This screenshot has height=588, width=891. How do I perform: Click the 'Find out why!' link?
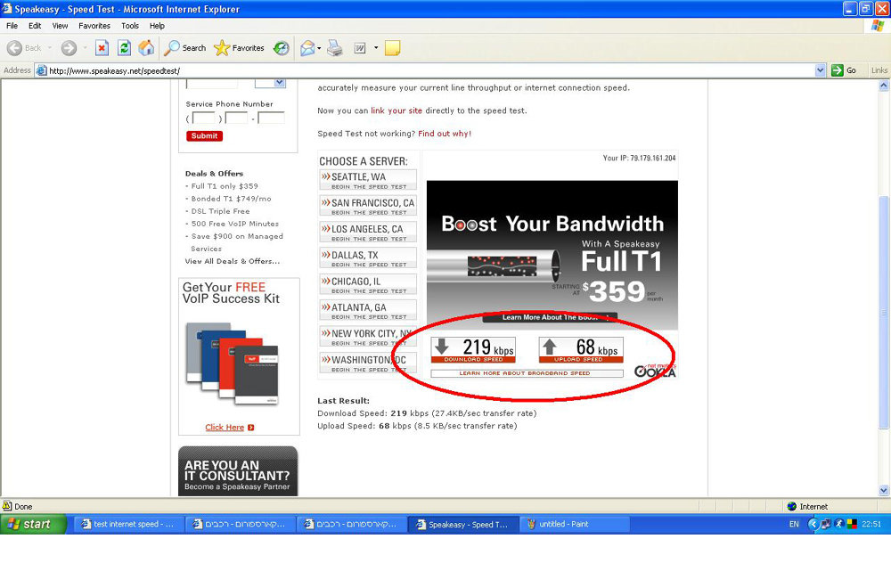[445, 134]
